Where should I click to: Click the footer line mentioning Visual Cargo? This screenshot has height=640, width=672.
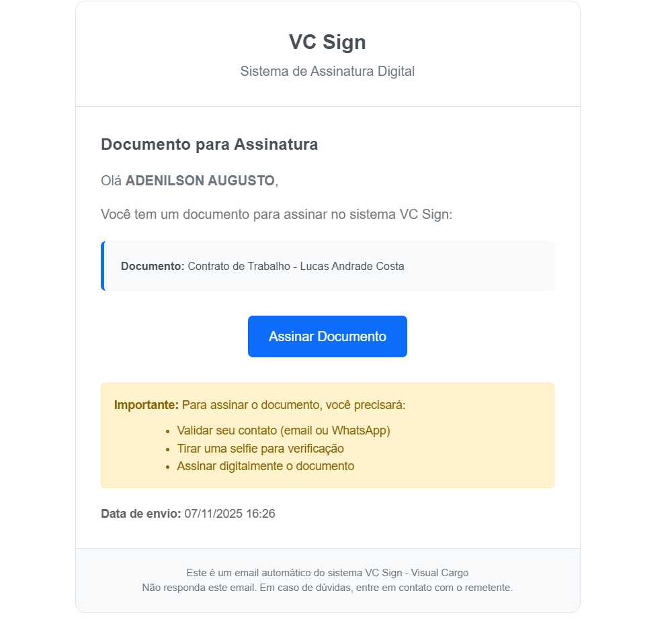(327, 573)
